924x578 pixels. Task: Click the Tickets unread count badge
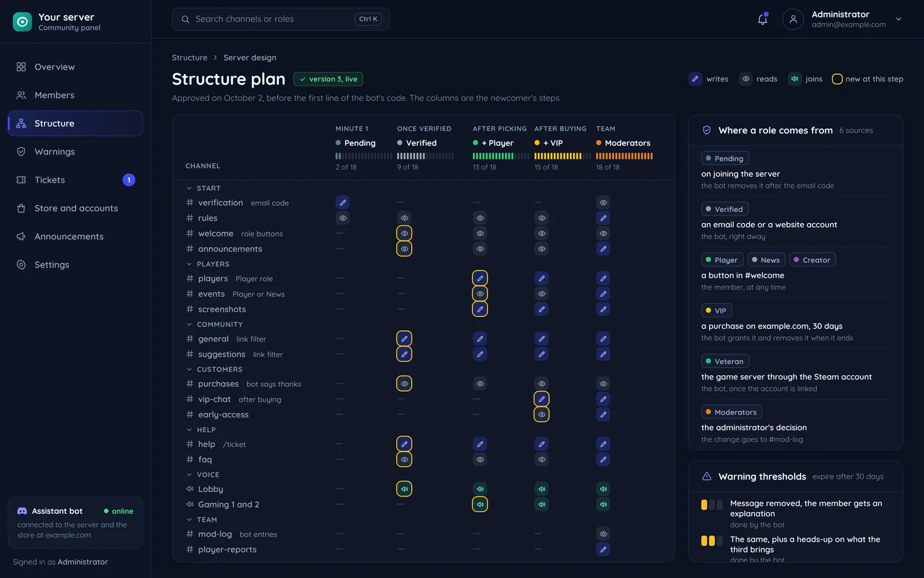click(x=129, y=180)
